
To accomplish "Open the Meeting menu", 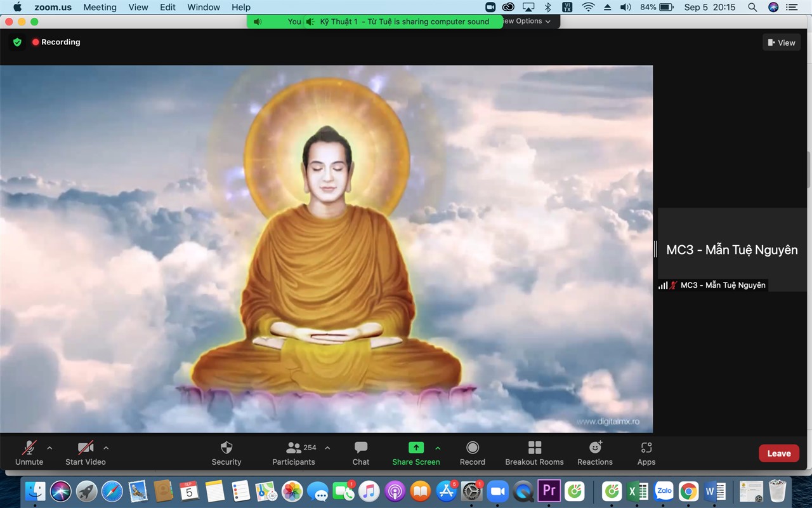I will 100,7.
